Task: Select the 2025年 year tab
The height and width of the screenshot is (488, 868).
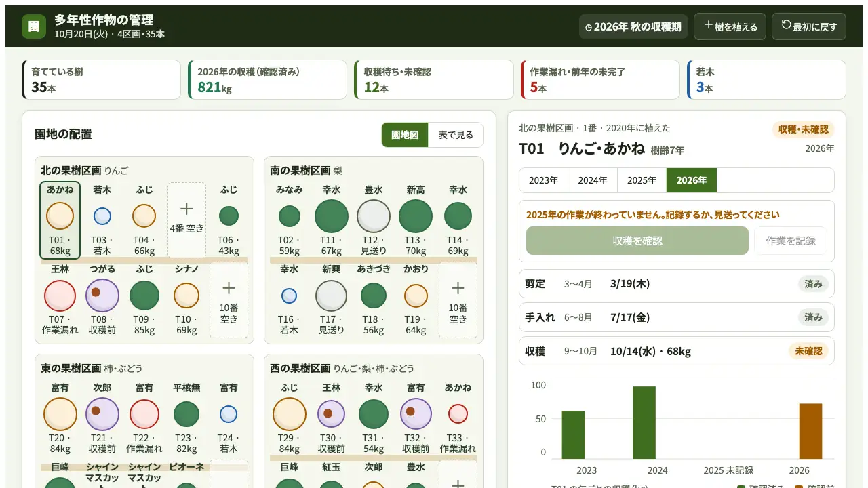Action: pos(642,180)
